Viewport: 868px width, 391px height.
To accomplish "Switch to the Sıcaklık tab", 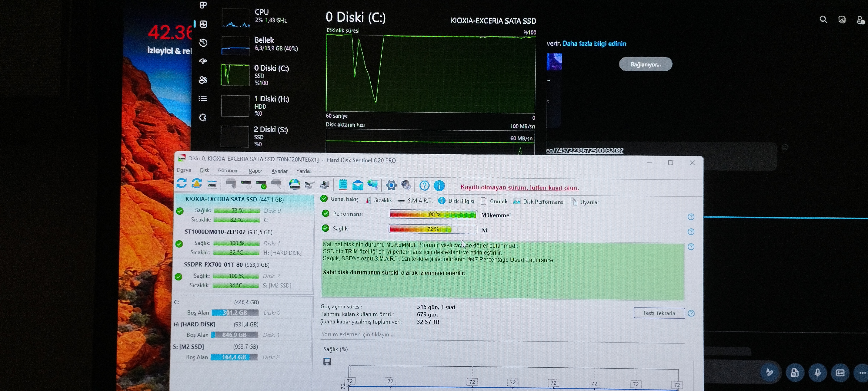I will click(379, 200).
